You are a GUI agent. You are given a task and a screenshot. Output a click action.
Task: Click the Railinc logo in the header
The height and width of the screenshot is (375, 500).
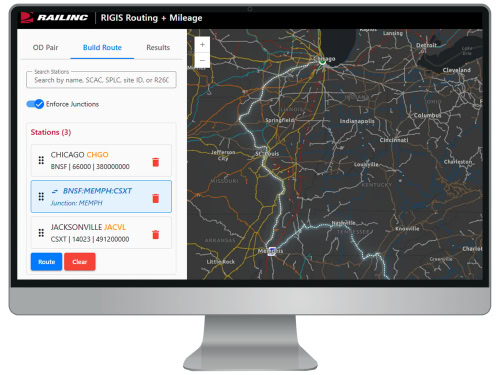coord(54,18)
